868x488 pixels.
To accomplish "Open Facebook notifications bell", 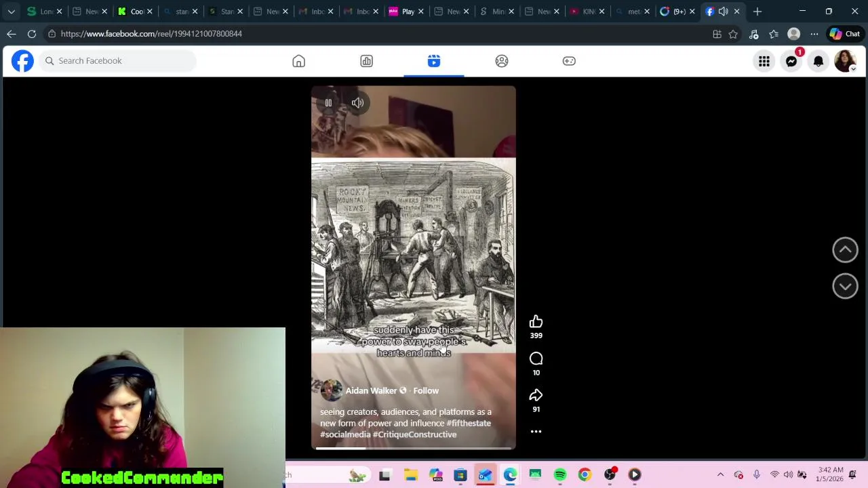I will coord(818,61).
